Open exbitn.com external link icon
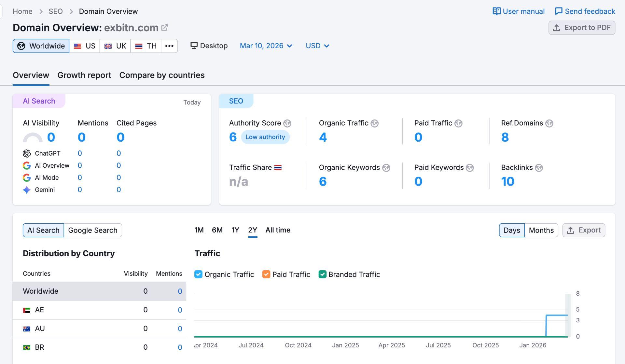 (x=165, y=28)
